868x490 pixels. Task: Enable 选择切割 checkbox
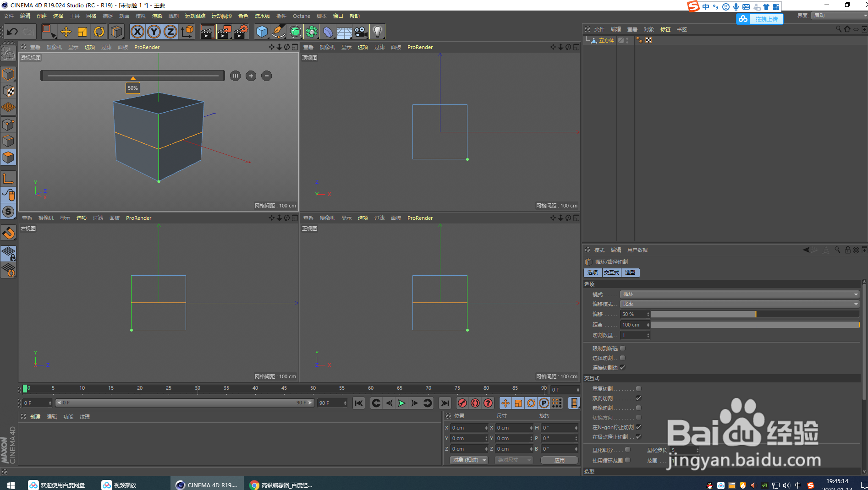(x=622, y=358)
